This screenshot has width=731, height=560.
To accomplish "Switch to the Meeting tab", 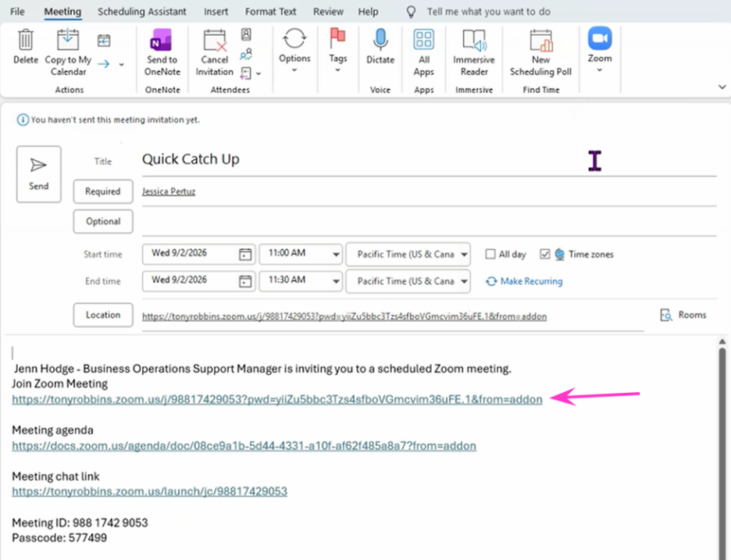I will click(62, 12).
